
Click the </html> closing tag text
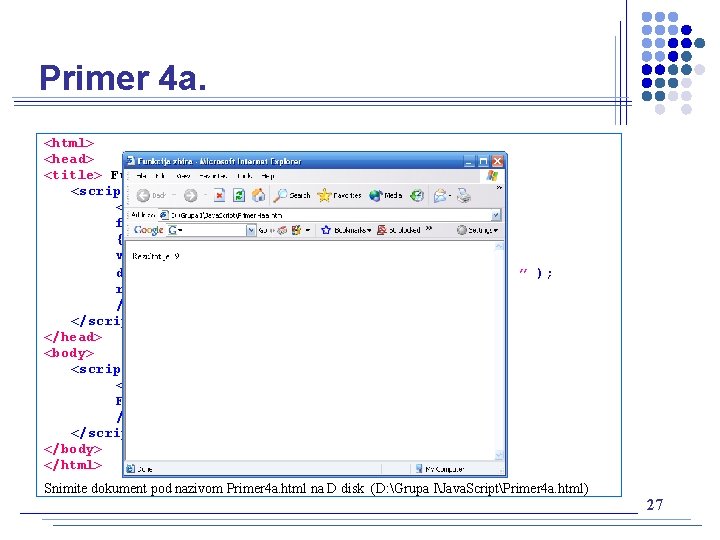(x=73, y=465)
